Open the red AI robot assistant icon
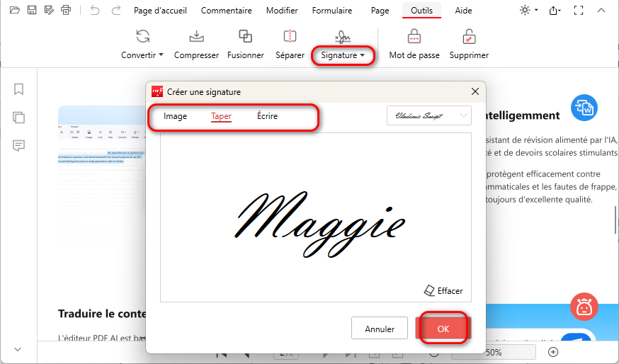619x364 pixels. (584, 307)
